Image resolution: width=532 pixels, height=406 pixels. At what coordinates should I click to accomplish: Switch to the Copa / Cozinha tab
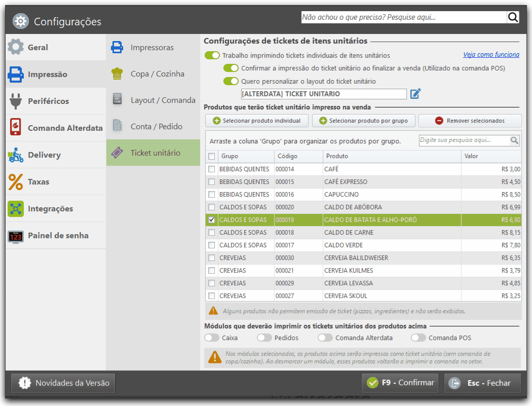153,73
